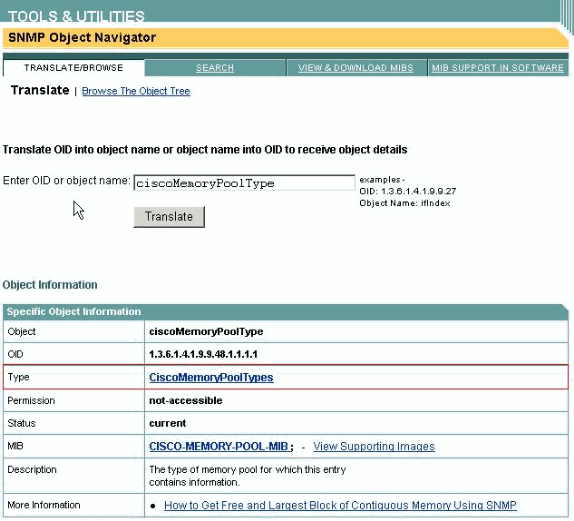Viewport: 574px width, 521px height.
Task: Select the not-accessible permission value
Action: pyautogui.click(x=186, y=401)
